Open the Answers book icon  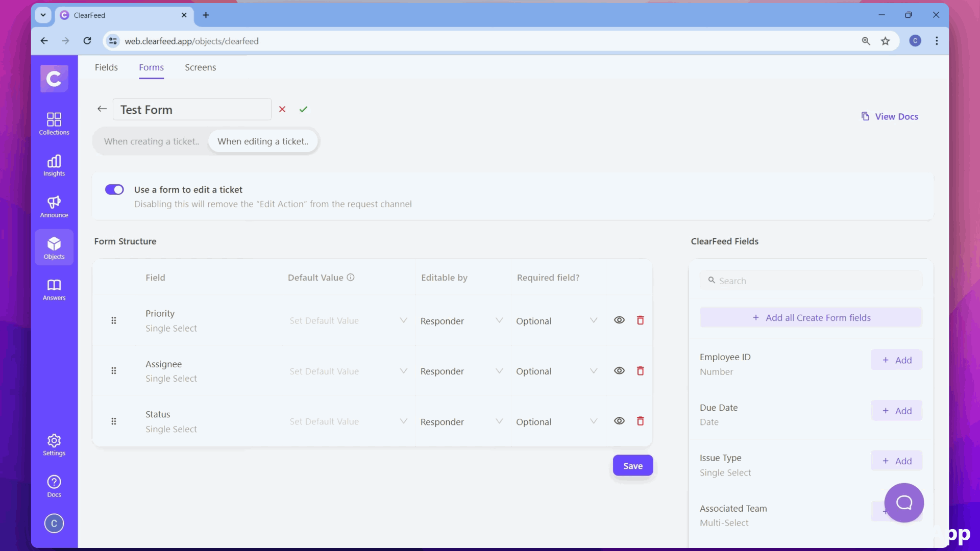pos(54,289)
